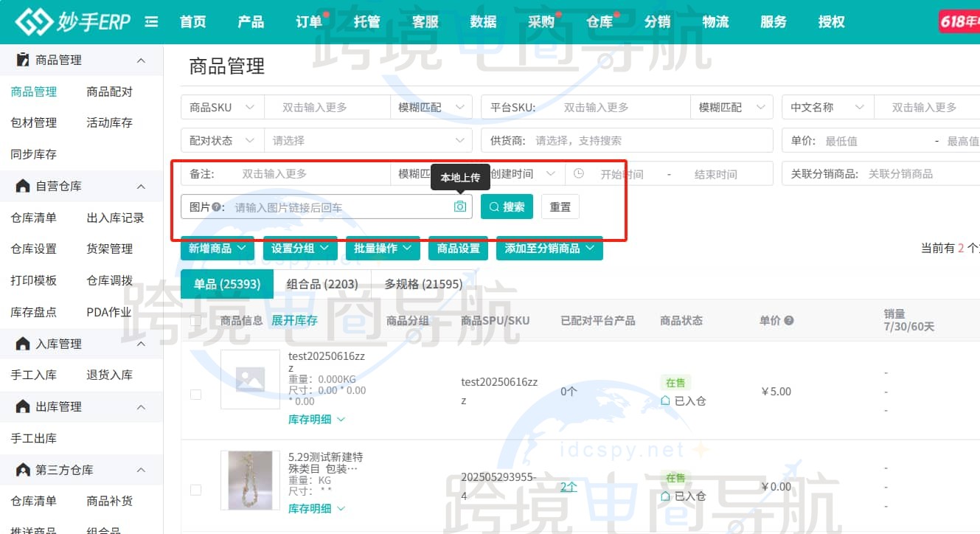980x534 pixels.
Task: Collapse the 自营仓库 sidebar section
Action: tap(141, 186)
